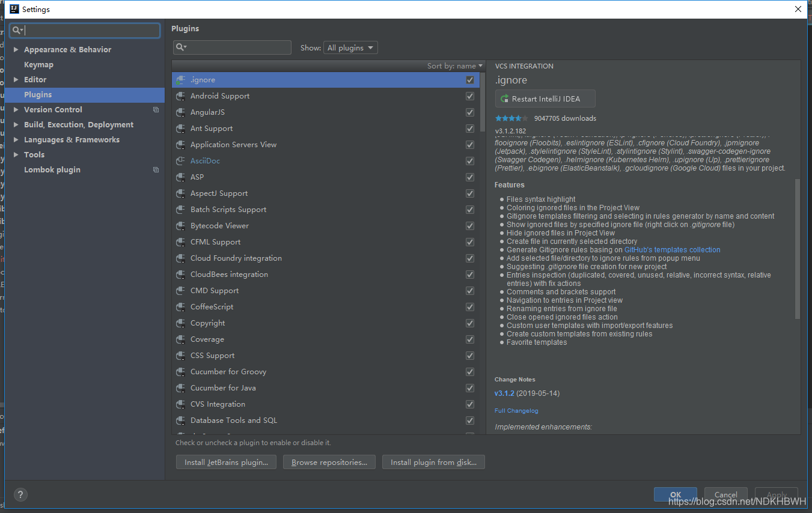Click the AspectJ Support plugin icon

[180, 193]
